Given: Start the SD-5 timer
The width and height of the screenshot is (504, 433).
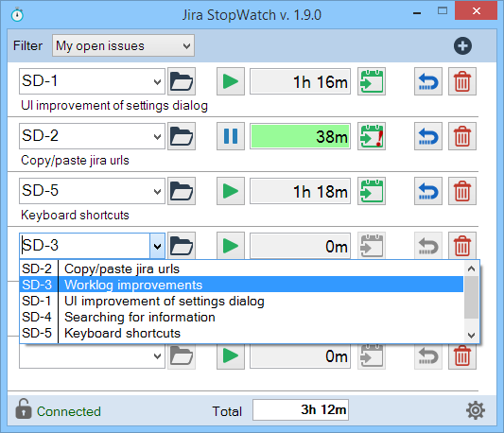Looking at the screenshot, I should 231,191.
